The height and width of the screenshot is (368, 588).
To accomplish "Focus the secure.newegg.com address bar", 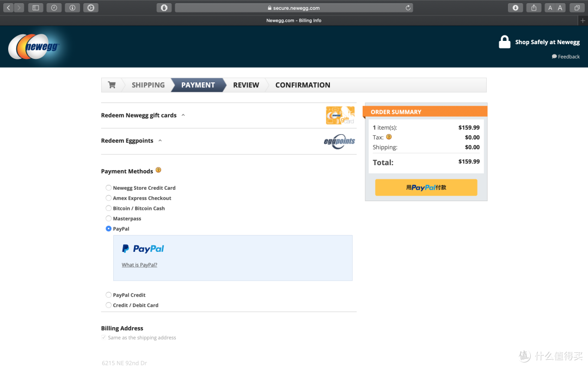I will click(293, 8).
